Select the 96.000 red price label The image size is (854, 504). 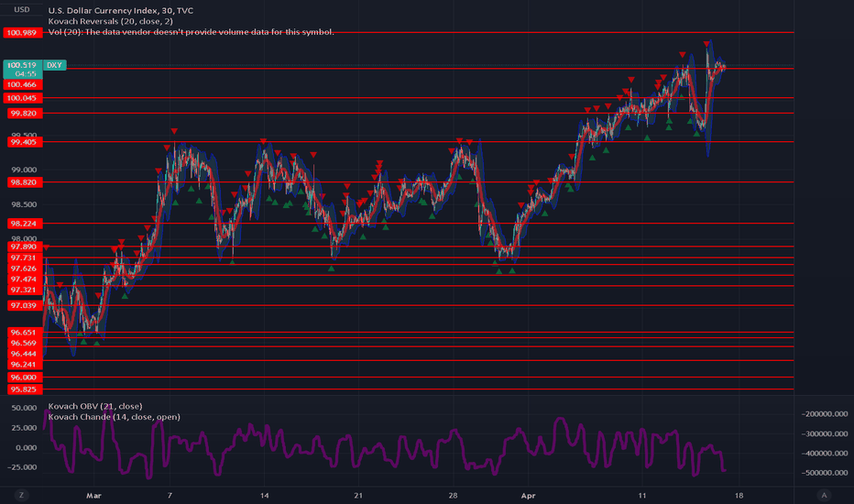click(x=24, y=378)
